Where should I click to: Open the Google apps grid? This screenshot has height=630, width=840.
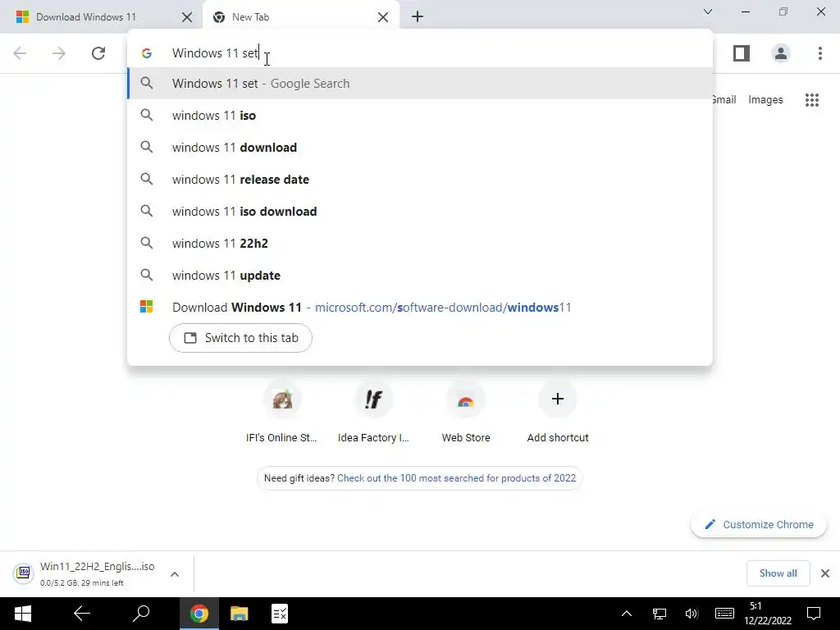[812, 99]
